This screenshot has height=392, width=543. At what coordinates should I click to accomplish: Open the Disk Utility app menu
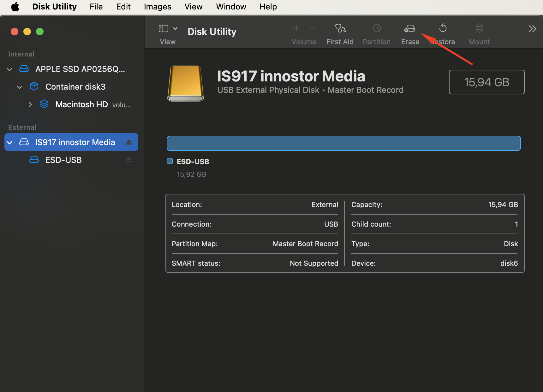click(54, 7)
